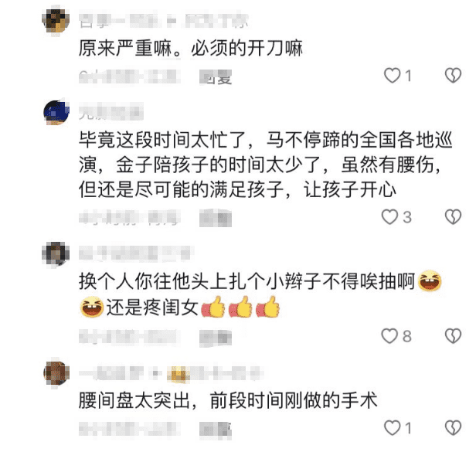View profile picture beside 换个人你往他头上 comment
The image size is (476, 452).
click(x=56, y=254)
